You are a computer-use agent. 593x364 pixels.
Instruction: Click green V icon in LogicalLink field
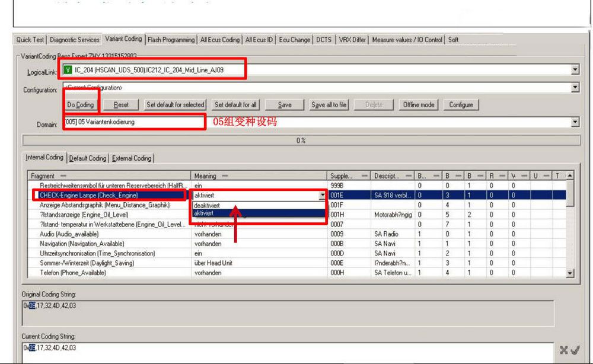[68, 71]
